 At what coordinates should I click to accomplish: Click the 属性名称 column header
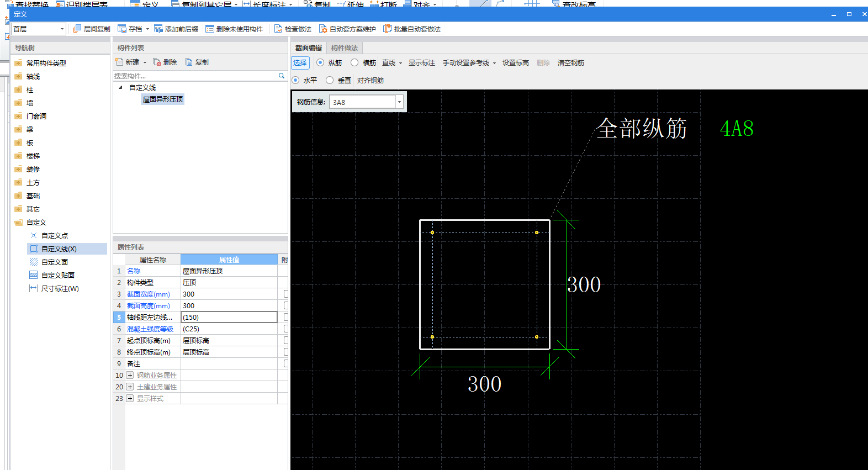[153, 260]
